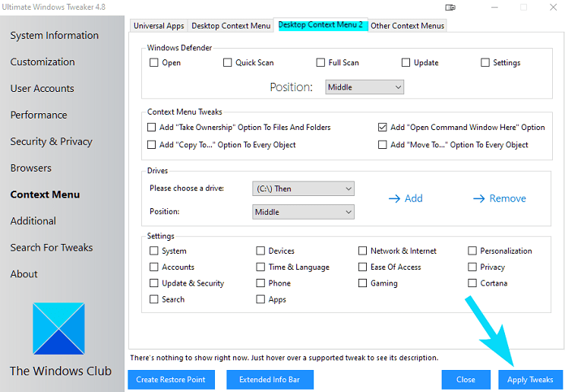
Task: Enable Add Take Ownership option checkbox
Action: (151, 127)
